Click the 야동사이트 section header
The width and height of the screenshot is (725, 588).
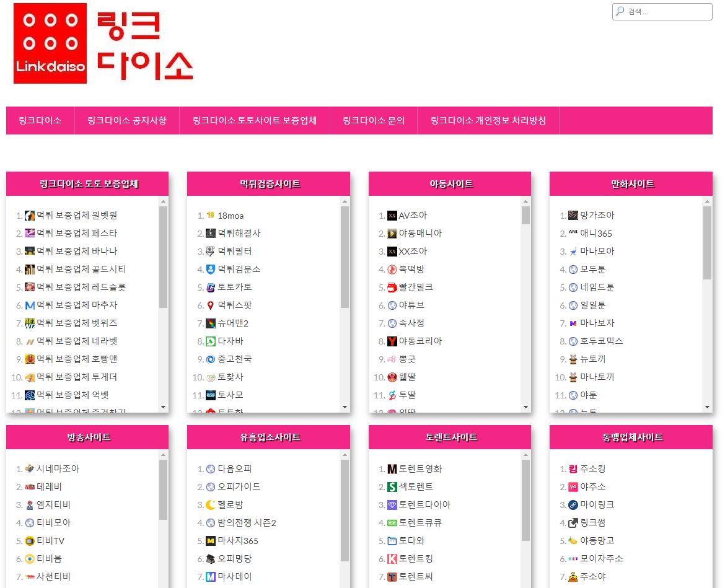450,184
